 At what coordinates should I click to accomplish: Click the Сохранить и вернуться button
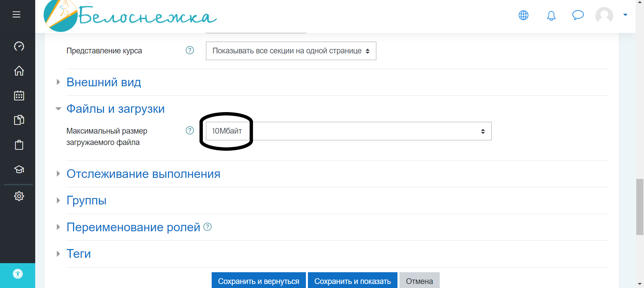258,281
